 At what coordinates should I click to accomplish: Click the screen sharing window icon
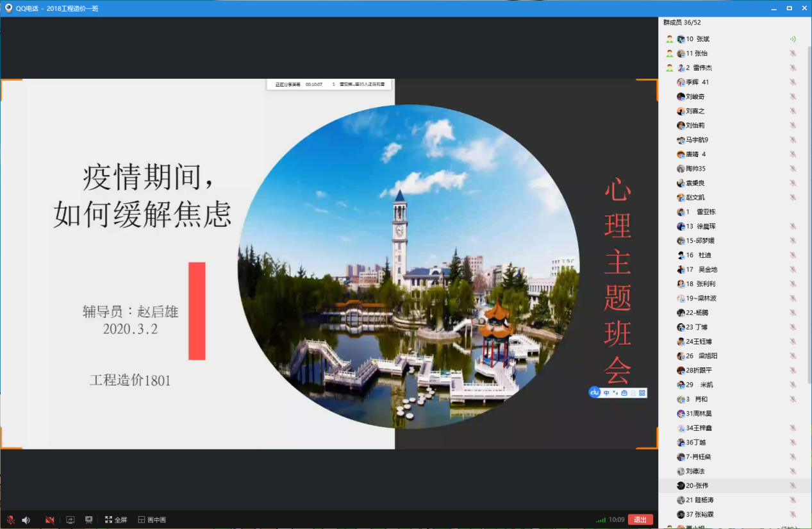pyautogui.click(x=69, y=519)
